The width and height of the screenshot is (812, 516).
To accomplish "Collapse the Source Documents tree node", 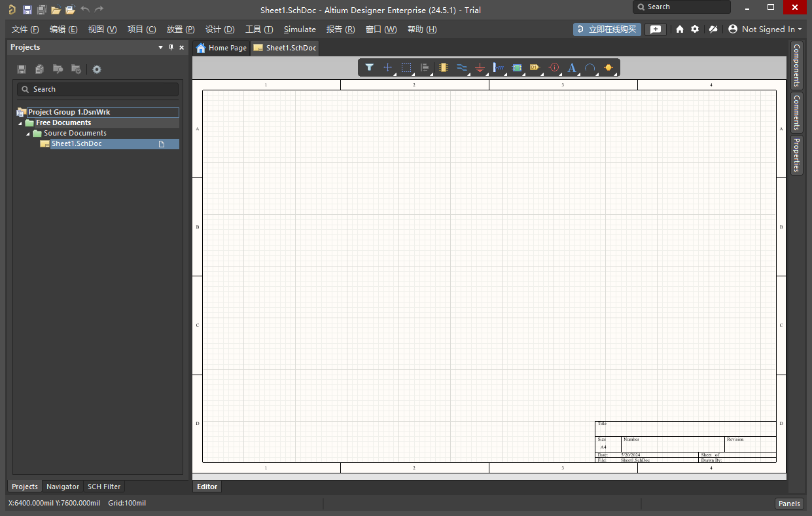I will pos(27,134).
